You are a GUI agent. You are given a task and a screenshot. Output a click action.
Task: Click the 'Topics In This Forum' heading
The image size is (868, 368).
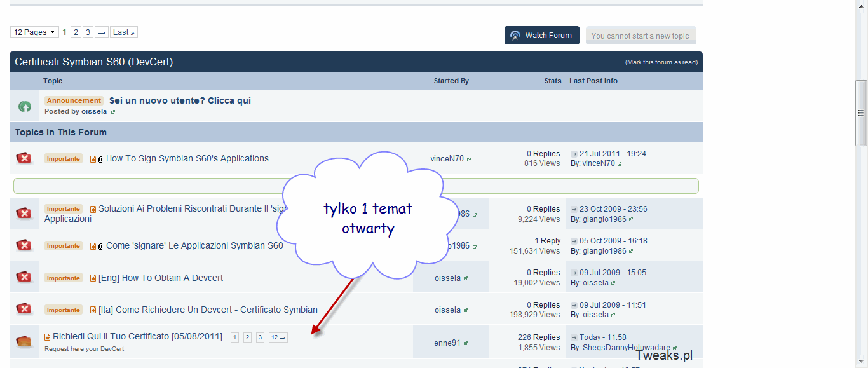61,132
